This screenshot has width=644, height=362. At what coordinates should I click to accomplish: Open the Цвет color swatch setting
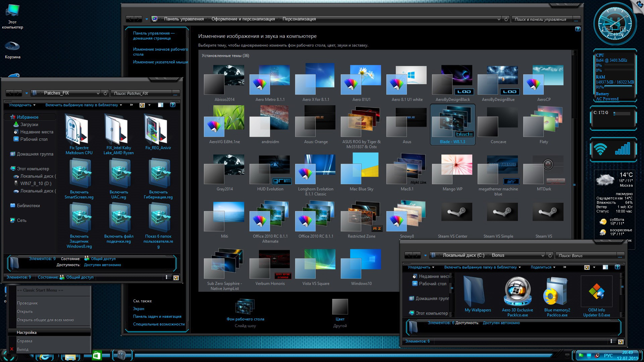pos(340,307)
